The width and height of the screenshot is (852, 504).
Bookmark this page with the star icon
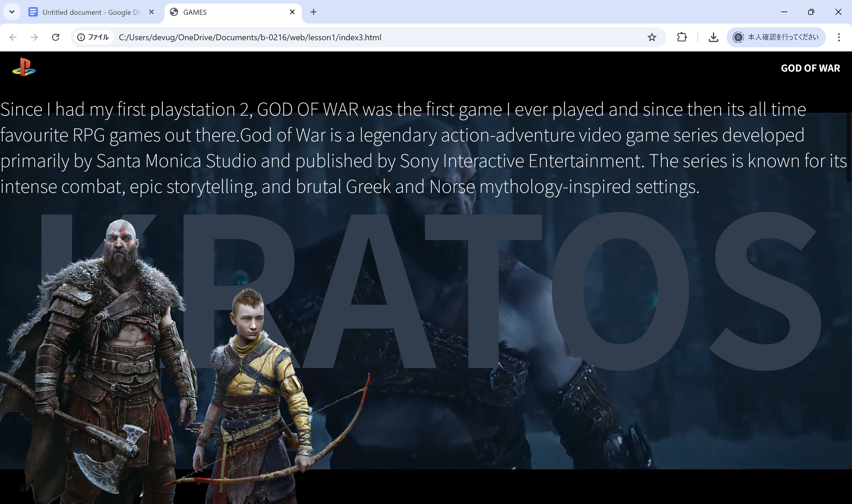tap(652, 37)
